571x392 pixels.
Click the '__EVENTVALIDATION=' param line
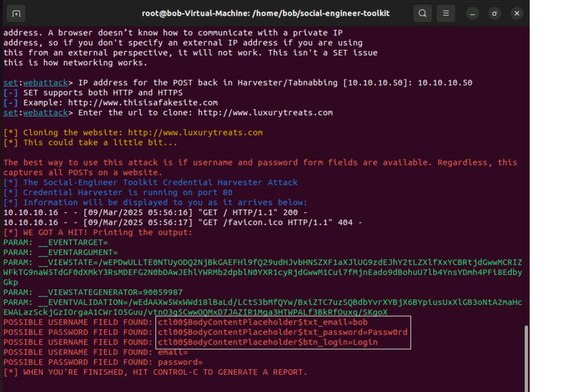point(263,307)
